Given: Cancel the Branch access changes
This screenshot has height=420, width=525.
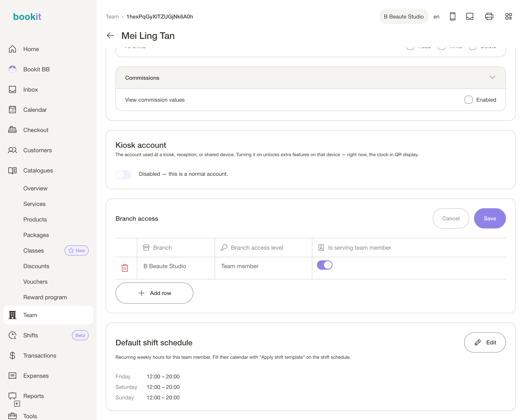Looking at the screenshot, I should click(x=451, y=218).
